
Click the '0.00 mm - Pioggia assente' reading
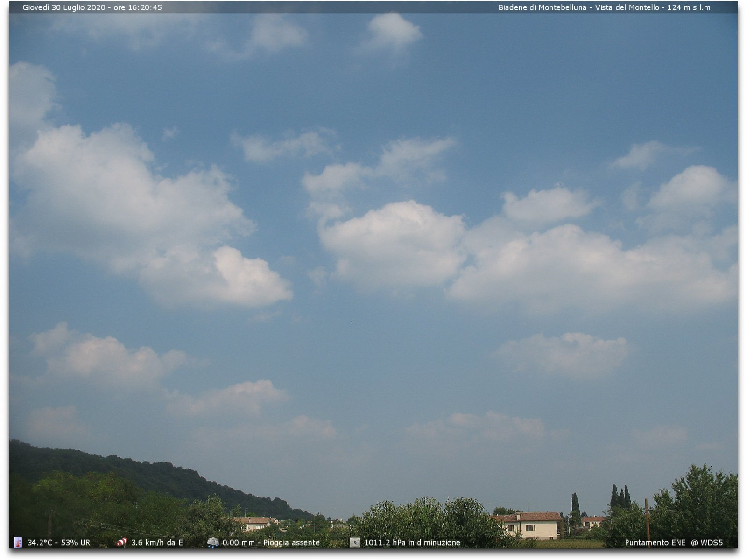tap(271, 543)
